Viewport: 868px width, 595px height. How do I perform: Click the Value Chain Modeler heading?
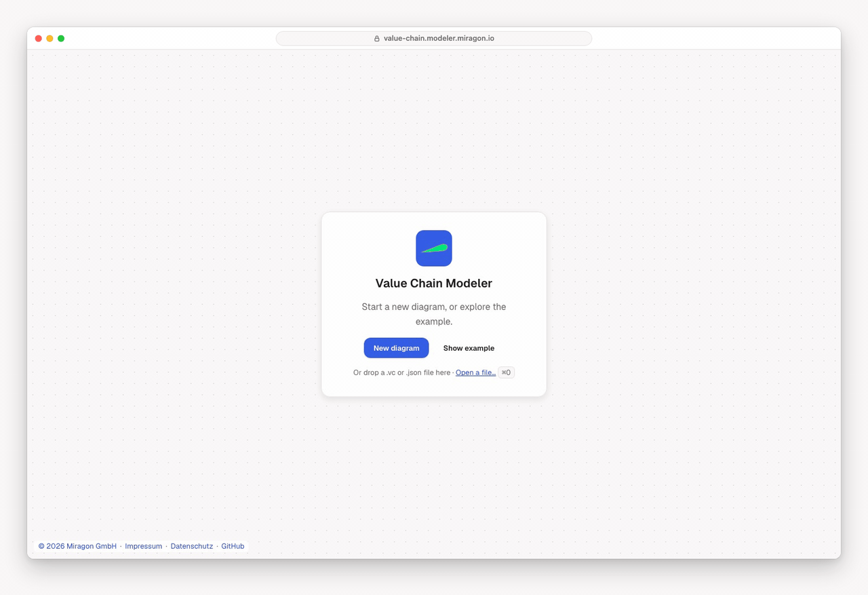point(434,284)
